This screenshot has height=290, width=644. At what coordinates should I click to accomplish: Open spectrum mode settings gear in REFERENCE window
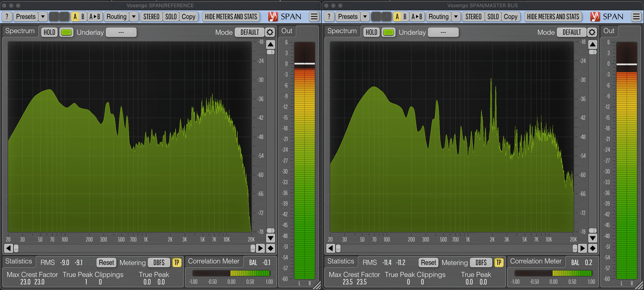(x=270, y=32)
